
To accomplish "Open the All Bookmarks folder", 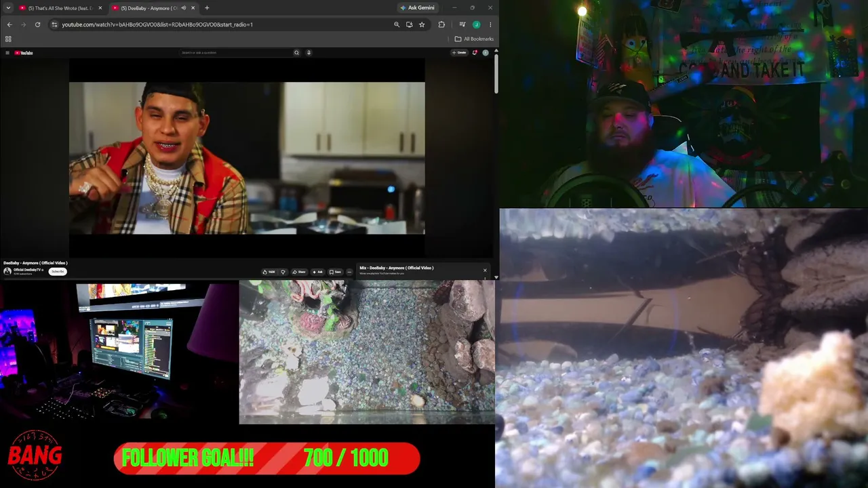I will (474, 39).
